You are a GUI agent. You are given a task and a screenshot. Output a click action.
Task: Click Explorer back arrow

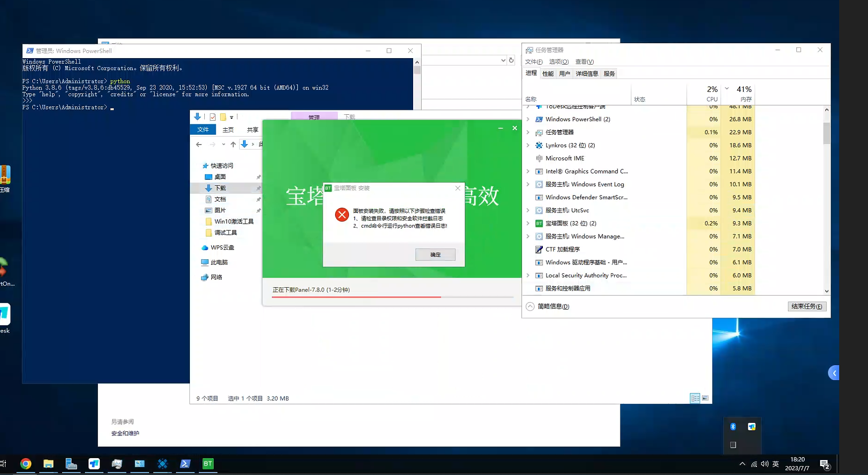click(x=199, y=144)
